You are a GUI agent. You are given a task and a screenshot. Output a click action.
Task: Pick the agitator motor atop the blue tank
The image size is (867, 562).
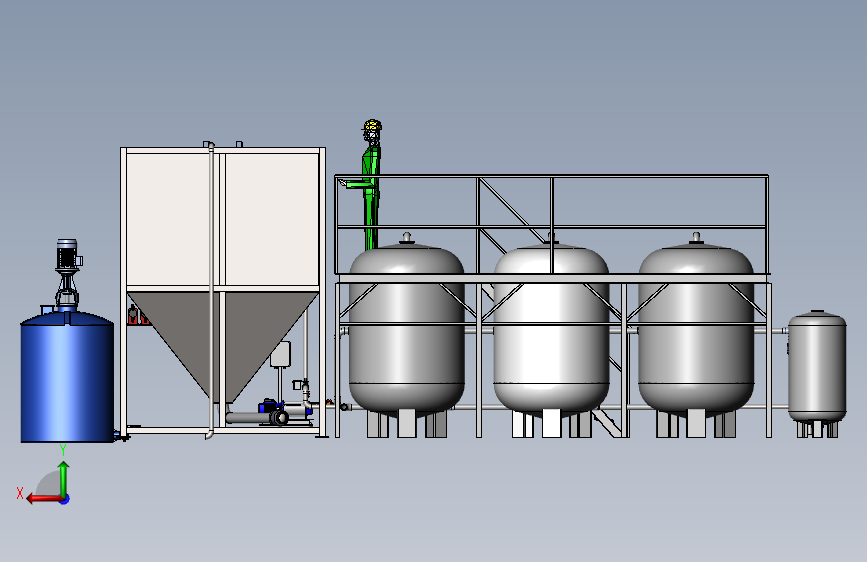tap(67, 254)
